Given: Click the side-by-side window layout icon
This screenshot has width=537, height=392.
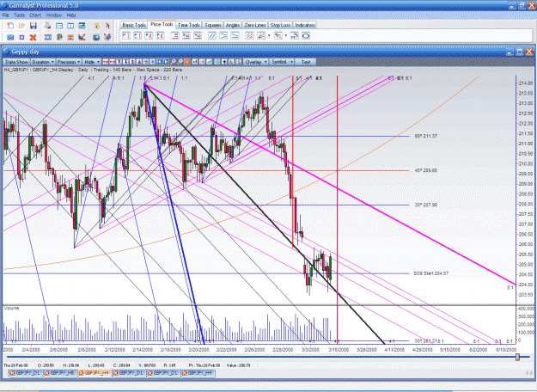Looking at the screenshot, I should coord(70,26).
